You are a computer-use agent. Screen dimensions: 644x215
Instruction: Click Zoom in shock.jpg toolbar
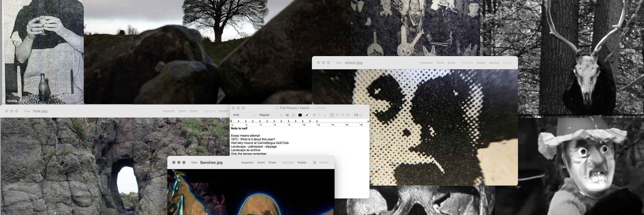[440, 63]
